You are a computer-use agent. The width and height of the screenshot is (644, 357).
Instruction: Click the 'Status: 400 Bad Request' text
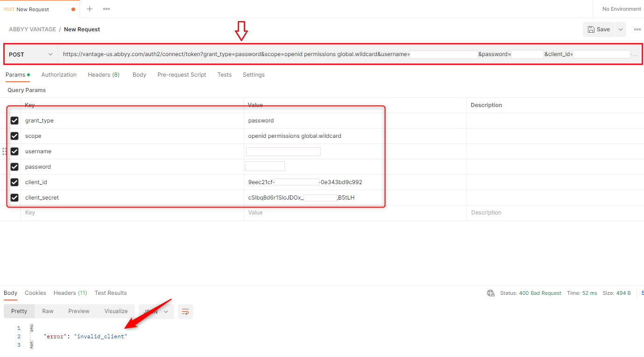tap(531, 293)
